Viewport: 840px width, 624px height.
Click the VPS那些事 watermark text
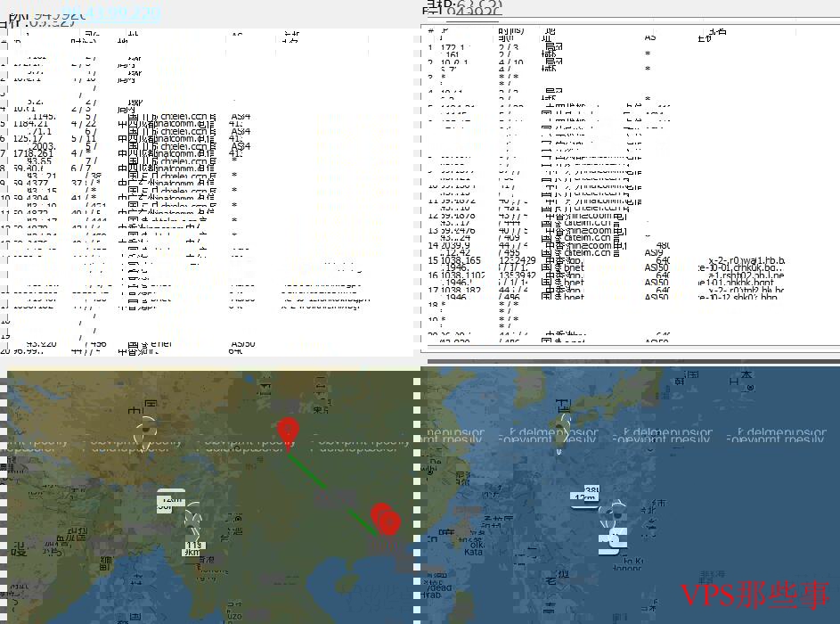coord(755,595)
